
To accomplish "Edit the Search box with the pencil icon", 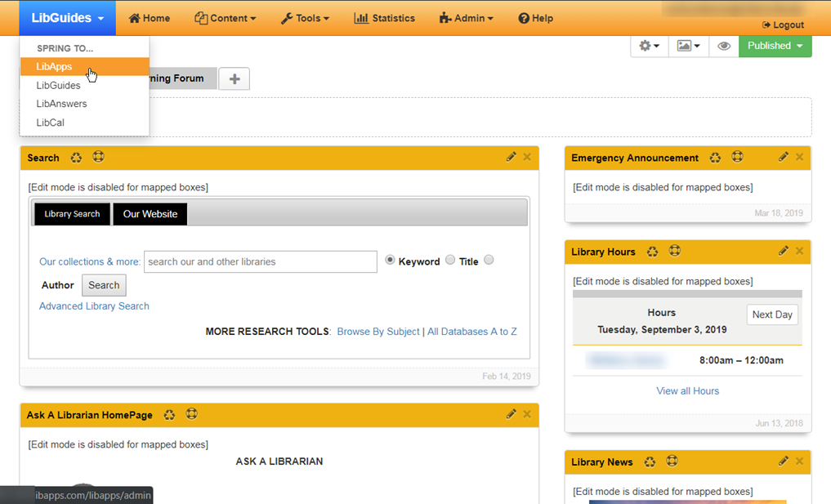I will (x=511, y=156).
